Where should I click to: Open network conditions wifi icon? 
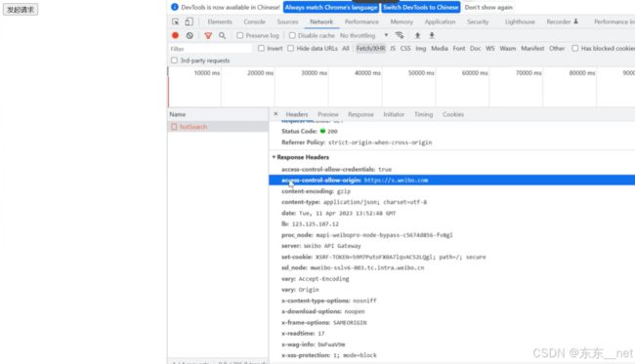(400, 35)
